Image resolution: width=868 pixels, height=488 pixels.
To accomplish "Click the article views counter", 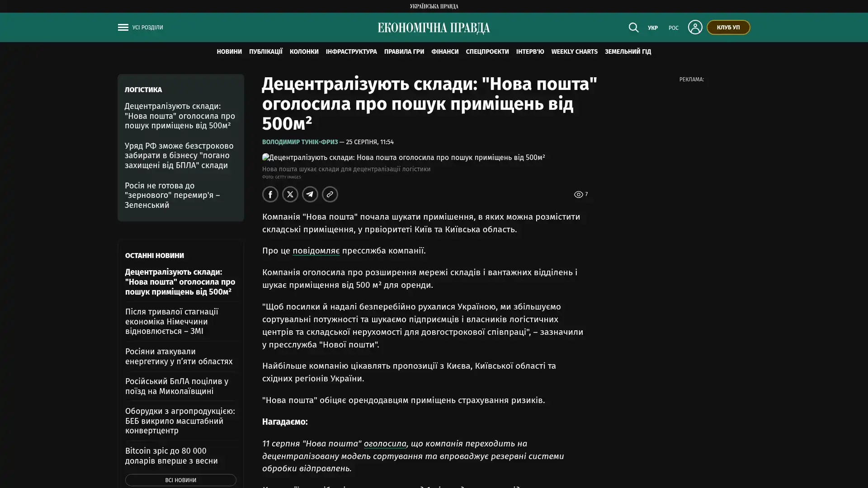I will pyautogui.click(x=581, y=194).
